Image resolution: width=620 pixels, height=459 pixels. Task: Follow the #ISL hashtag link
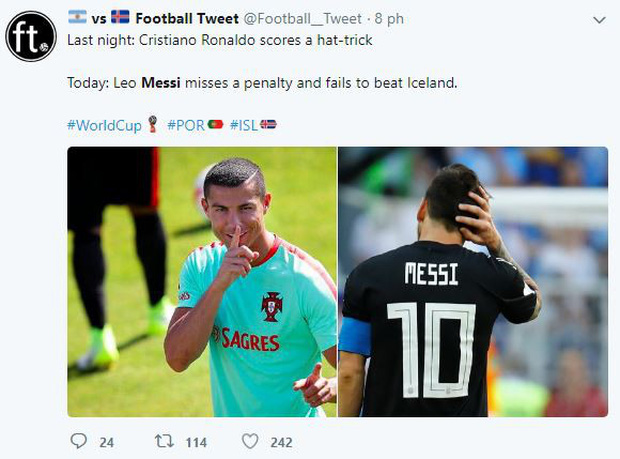click(x=245, y=125)
